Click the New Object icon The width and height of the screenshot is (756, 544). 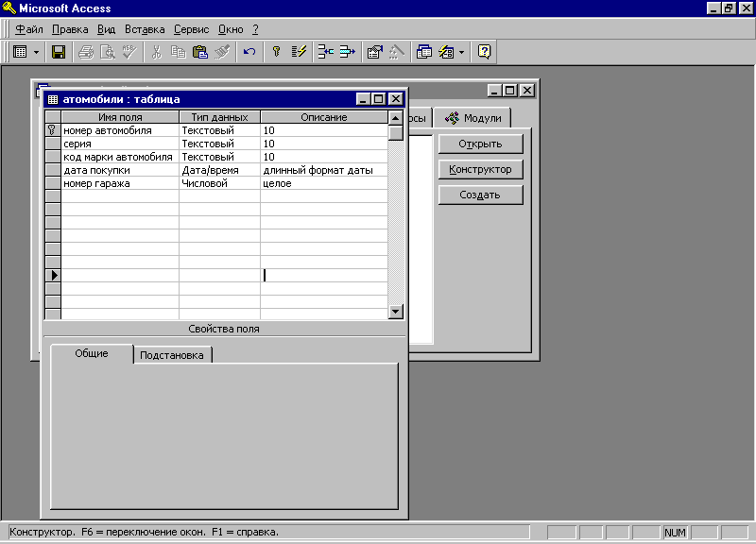click(446, 52)
